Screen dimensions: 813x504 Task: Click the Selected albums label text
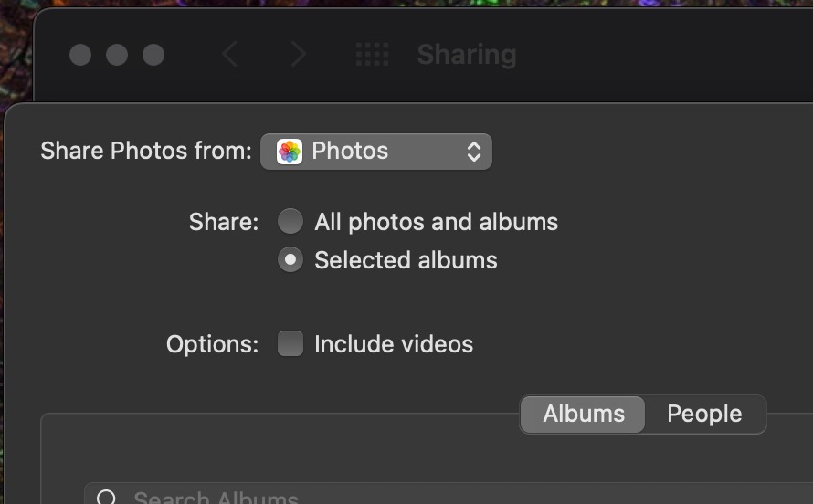[406, 260]
